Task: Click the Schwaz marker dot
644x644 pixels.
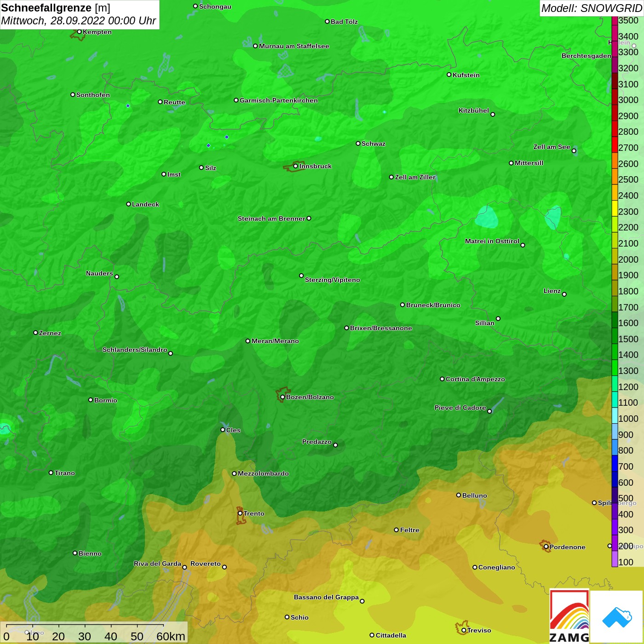Action: 358,144
